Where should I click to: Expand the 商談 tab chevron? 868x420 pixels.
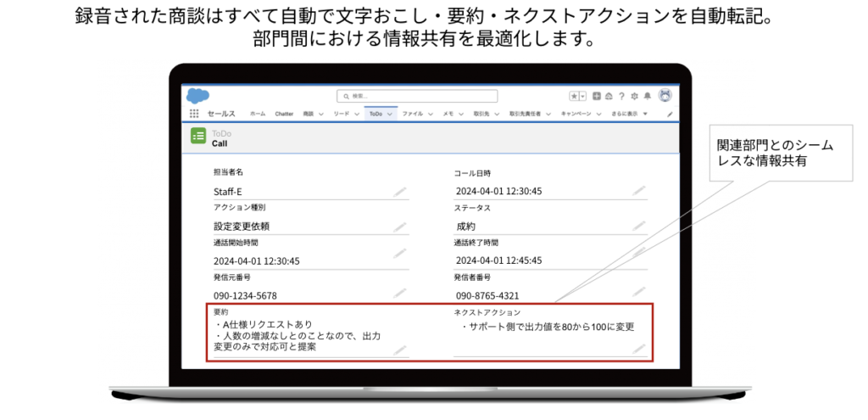pos(321,115)
